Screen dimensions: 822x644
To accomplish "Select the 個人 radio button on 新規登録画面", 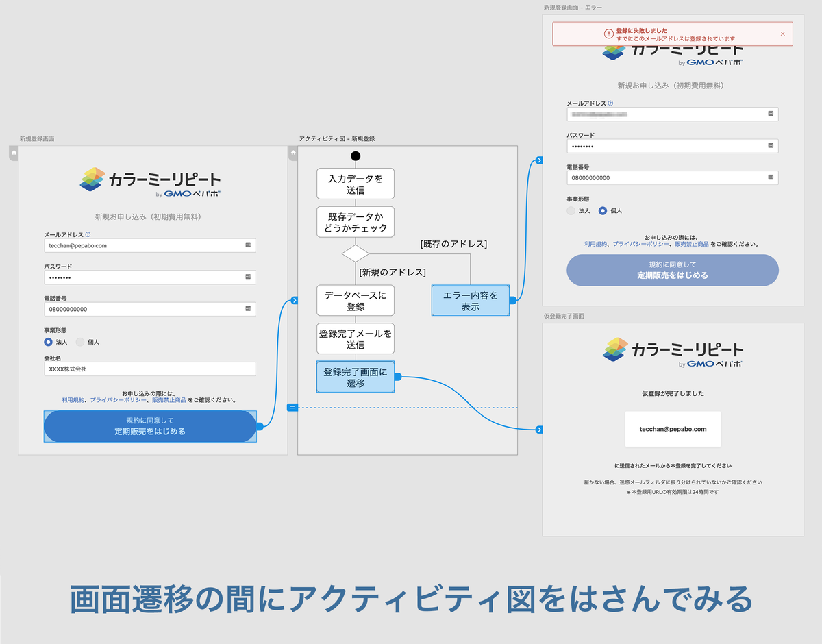I will click(x=80, y=342).
